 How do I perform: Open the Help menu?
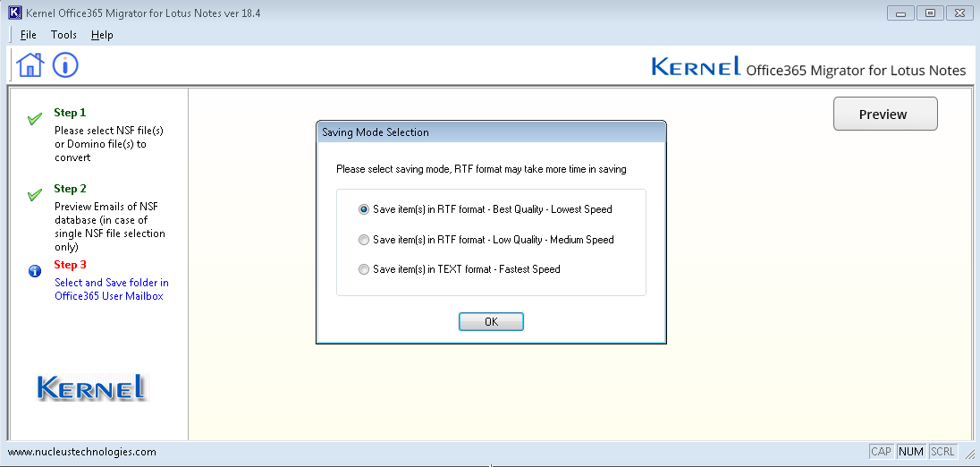pyautogui.click(x=102, y=35)
